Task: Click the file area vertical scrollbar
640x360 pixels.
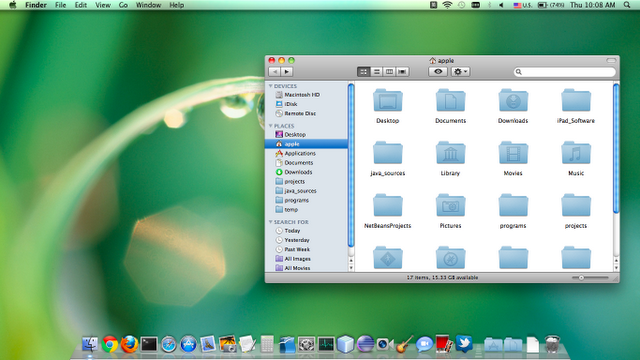Action: [x=616, y=148]
